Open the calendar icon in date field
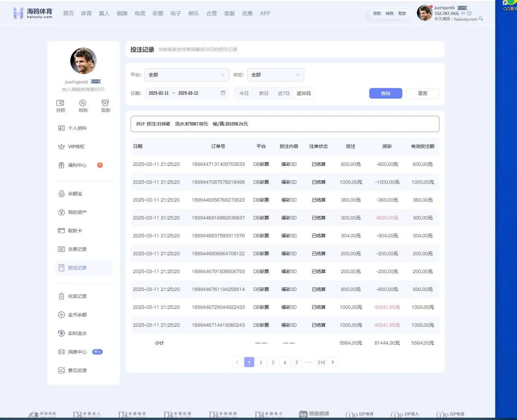Image resolution: width=517 pixels, height=420 pixels. (x=223, y=93)
